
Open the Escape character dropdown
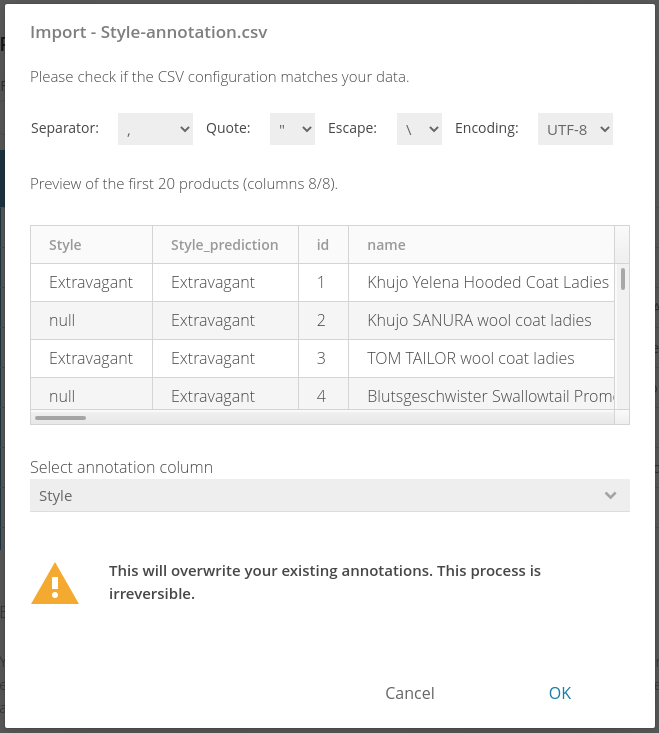click(419, 129)
